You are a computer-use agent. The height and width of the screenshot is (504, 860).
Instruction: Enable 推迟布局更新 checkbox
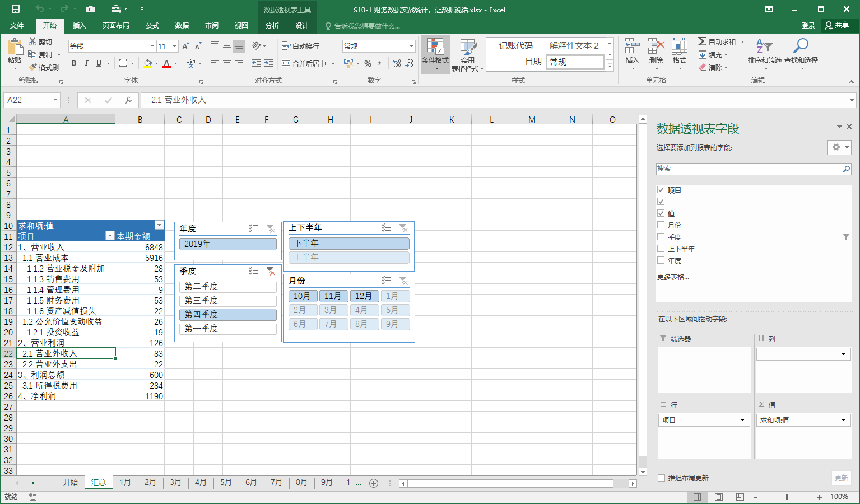[662, 478]
